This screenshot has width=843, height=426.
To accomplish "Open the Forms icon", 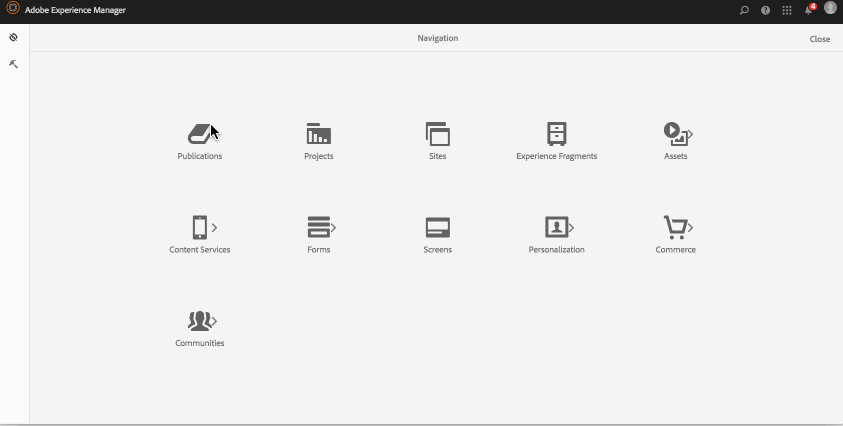I will point(319,227).
